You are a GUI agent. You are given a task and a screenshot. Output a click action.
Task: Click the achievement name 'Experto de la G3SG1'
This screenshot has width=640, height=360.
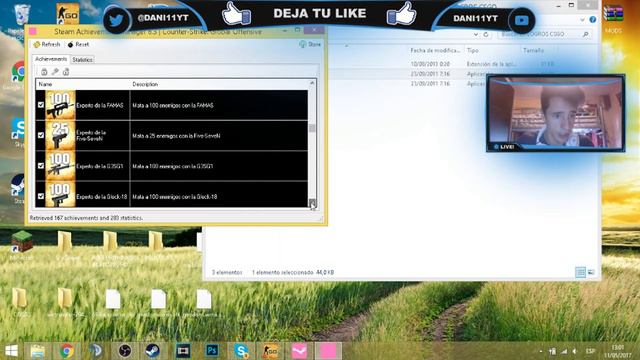[100, 167]
